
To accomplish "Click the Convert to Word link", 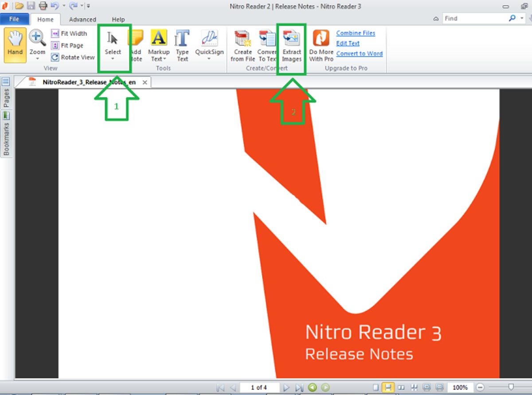I will pos(359,53).
